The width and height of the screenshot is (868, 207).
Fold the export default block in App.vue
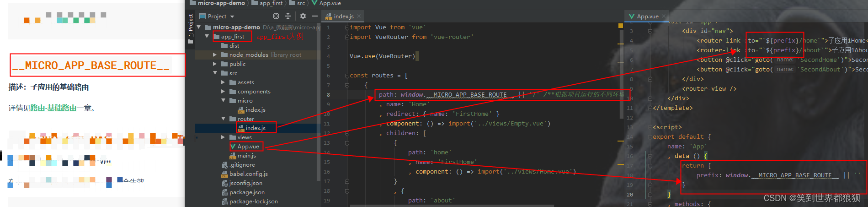tap(650, 136)
